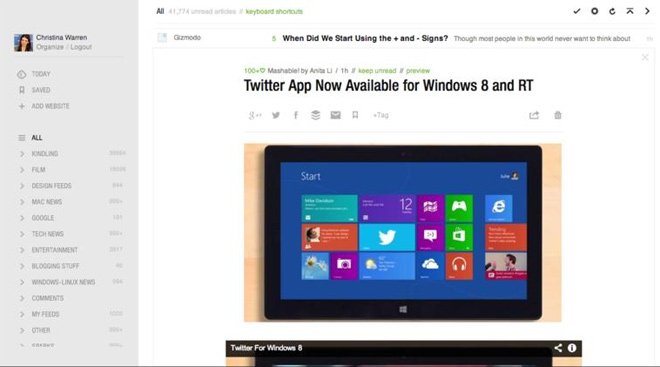Refresh the feed list
The width and height of the screenshot is (660, 367).
[x=612, y=11]
